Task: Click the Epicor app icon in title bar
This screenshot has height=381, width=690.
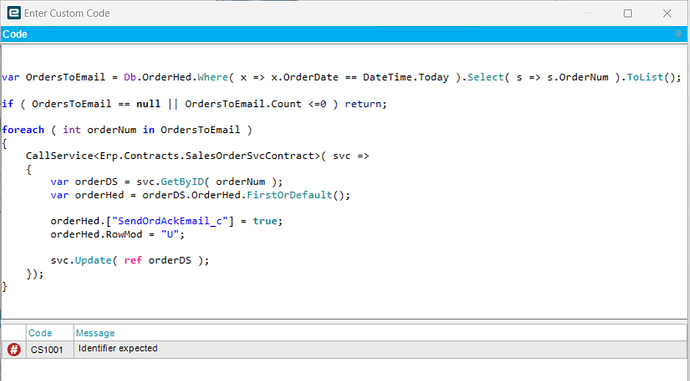Action: point(14,13)
